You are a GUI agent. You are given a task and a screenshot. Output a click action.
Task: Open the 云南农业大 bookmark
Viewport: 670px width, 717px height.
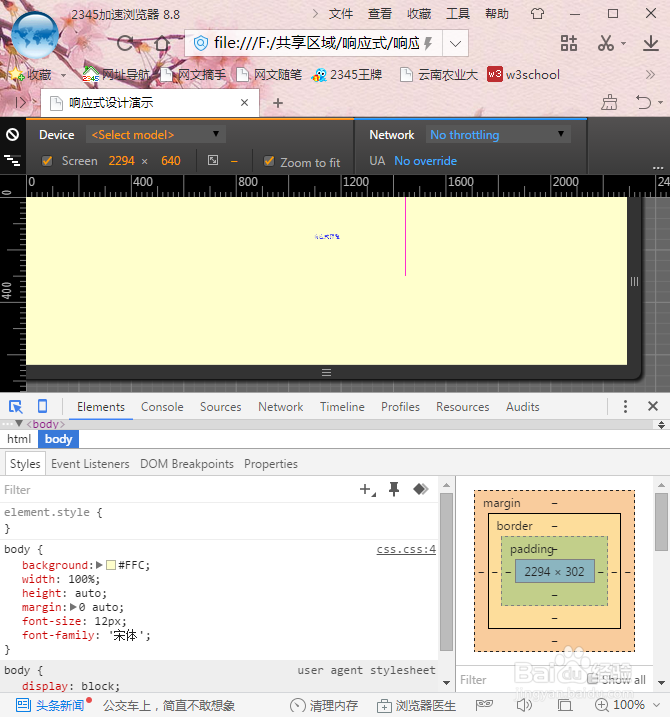[x=439, y=75]
